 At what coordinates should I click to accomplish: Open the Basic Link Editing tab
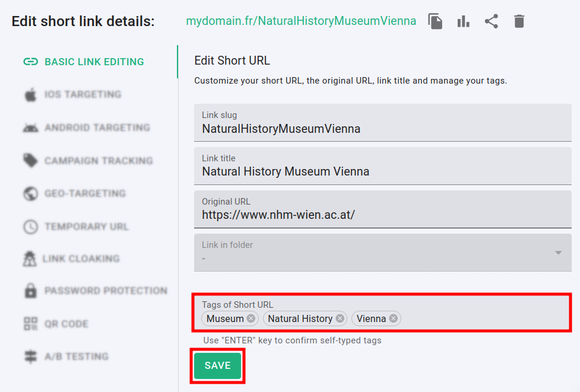coord(94,62)
